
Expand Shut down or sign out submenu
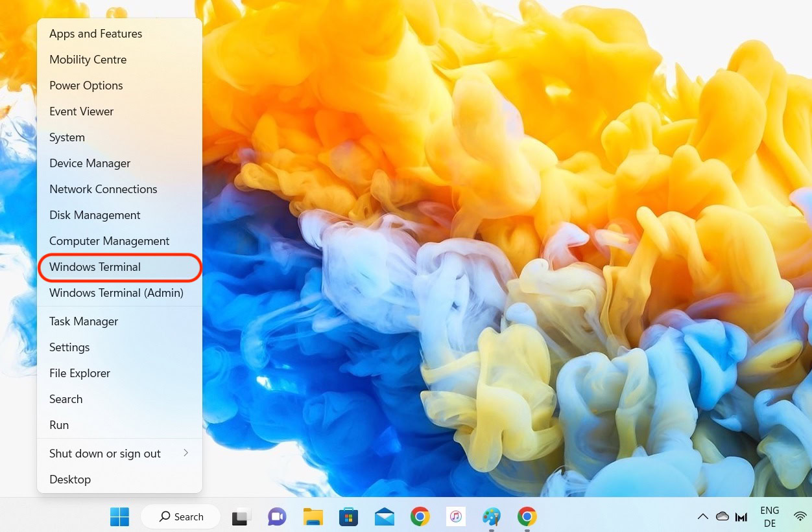click(x=120, y=454)
